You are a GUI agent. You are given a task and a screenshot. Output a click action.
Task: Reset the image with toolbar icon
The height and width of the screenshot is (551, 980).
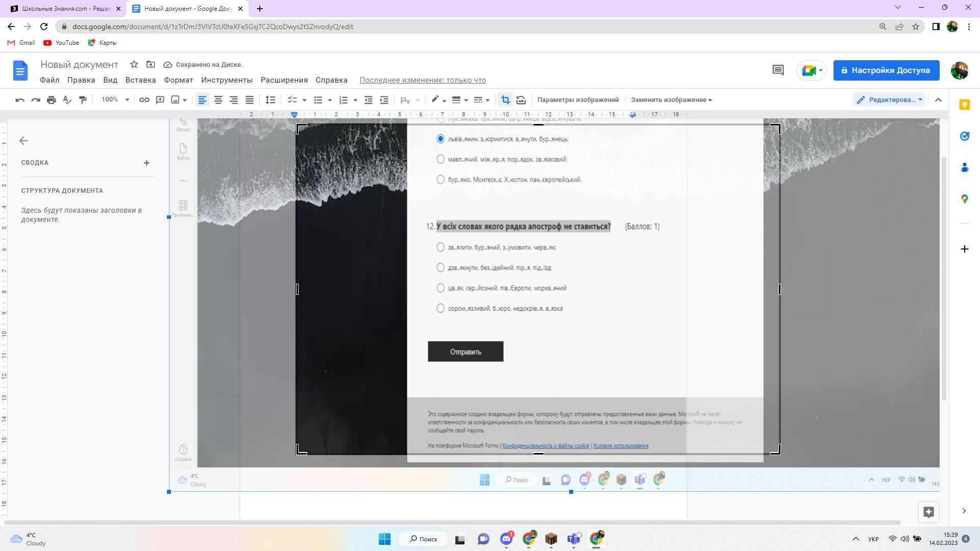point(521,100)
